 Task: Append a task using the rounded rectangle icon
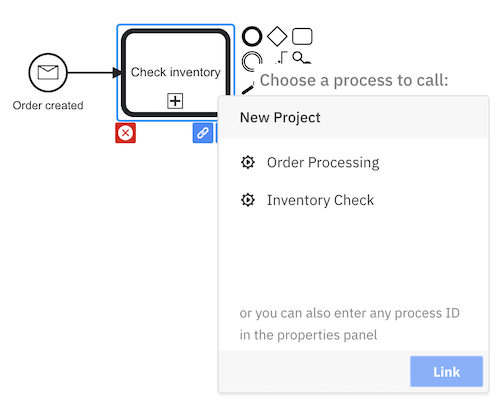302,36
